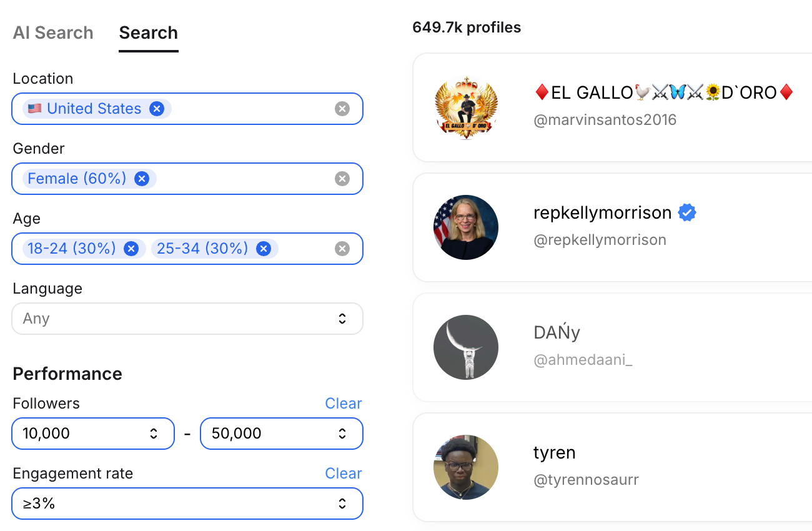Click the @ahmedaani_ username

click(x=583, y=360)
